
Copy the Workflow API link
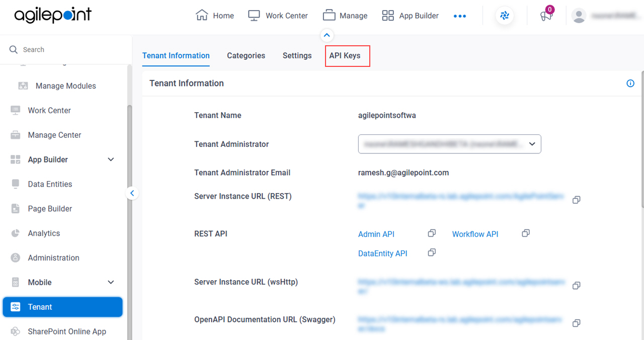tap(526, 233)
